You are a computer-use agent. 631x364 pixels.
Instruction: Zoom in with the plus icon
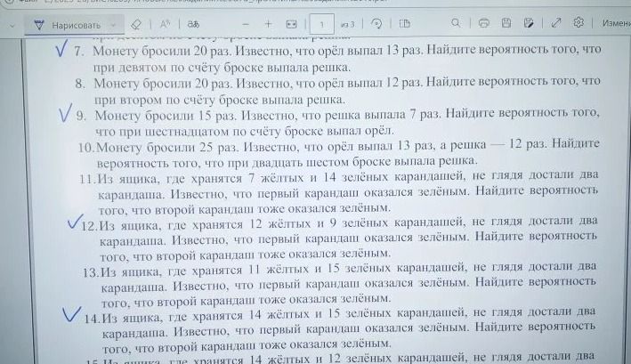coord(268,24)
